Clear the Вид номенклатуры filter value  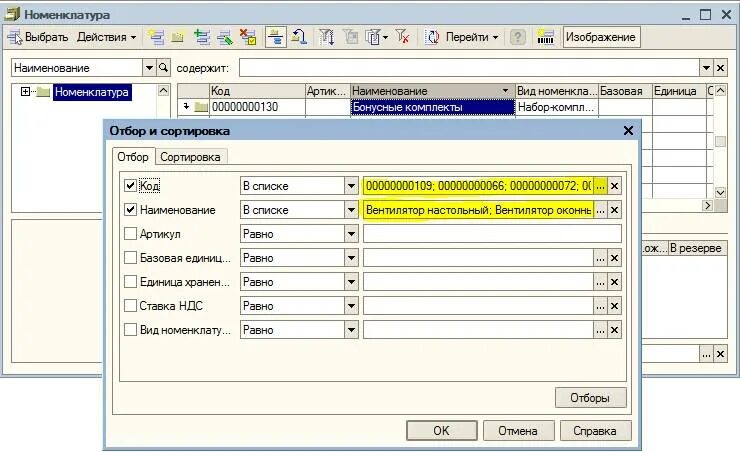tap(614, 330)
